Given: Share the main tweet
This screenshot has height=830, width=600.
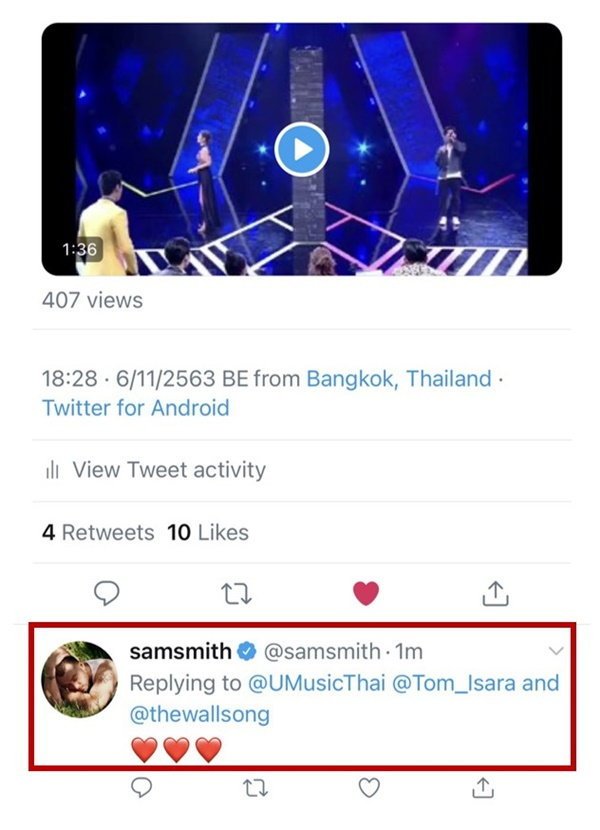Looking at the screenshot, I should [x=494, y=594].
